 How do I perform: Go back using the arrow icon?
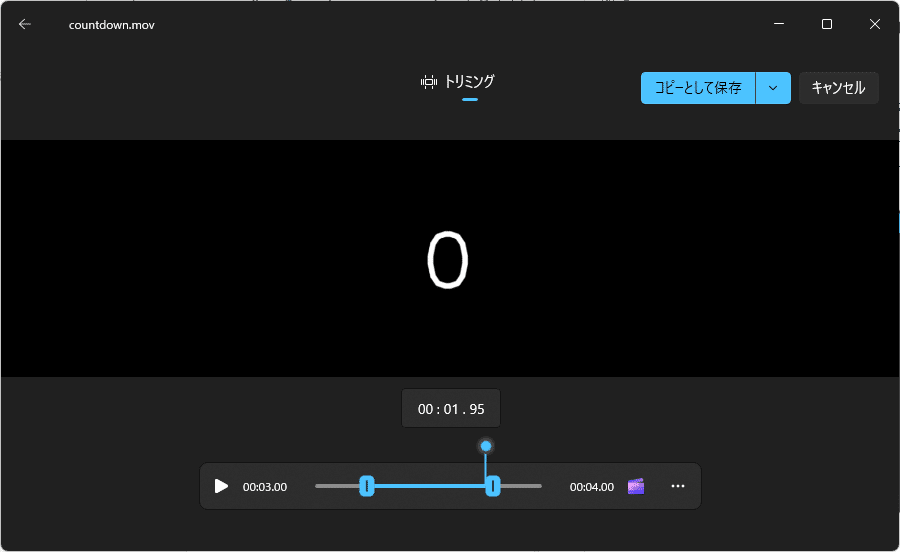pyautogui.click(x=24, y=24)
